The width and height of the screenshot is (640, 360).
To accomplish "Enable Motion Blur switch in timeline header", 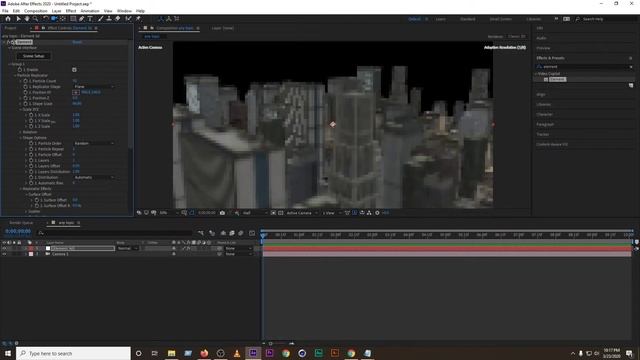I will tap(240, 233).
